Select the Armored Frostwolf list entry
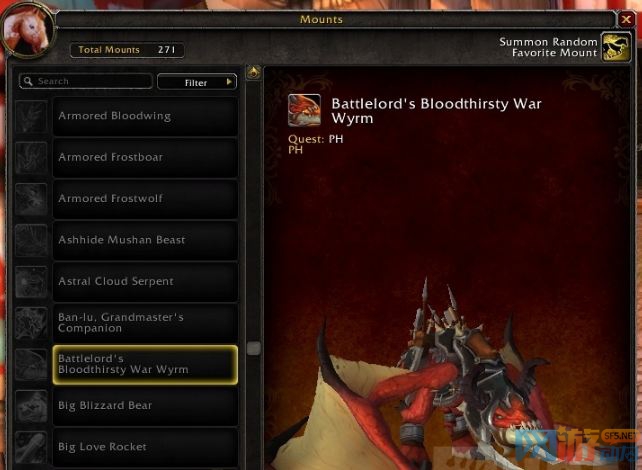The width and height of the screenshot is (642, 470). tap(145, 199)
